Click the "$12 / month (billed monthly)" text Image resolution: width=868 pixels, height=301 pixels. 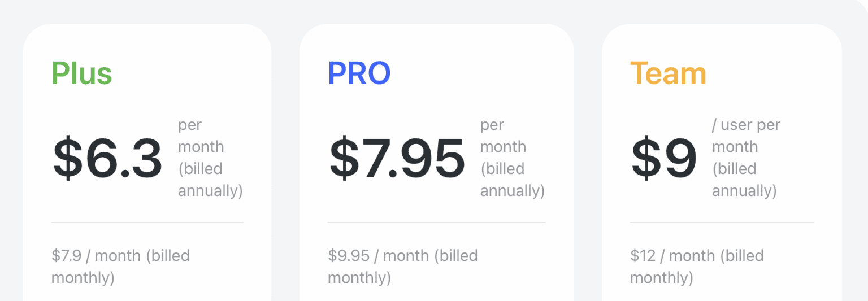coord(696,266)
